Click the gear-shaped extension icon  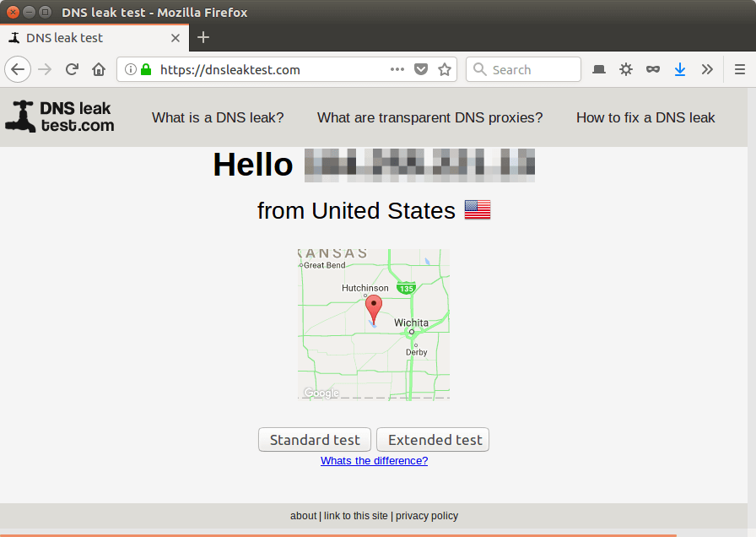625,69
